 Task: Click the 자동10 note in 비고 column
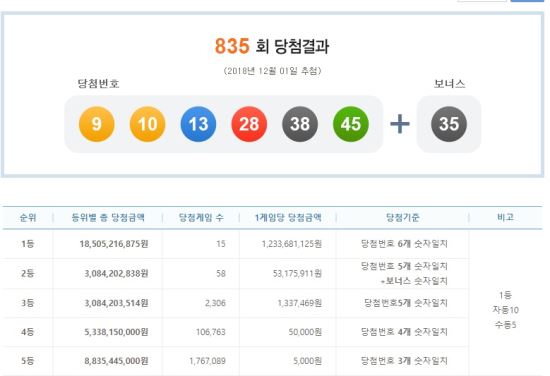coord(505,310)
